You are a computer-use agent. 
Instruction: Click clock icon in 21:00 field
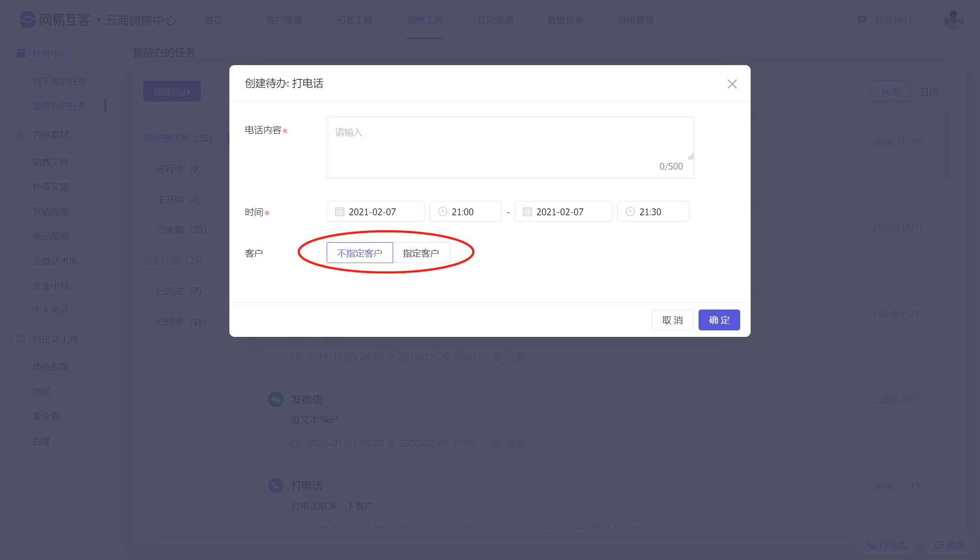point(442,211)
